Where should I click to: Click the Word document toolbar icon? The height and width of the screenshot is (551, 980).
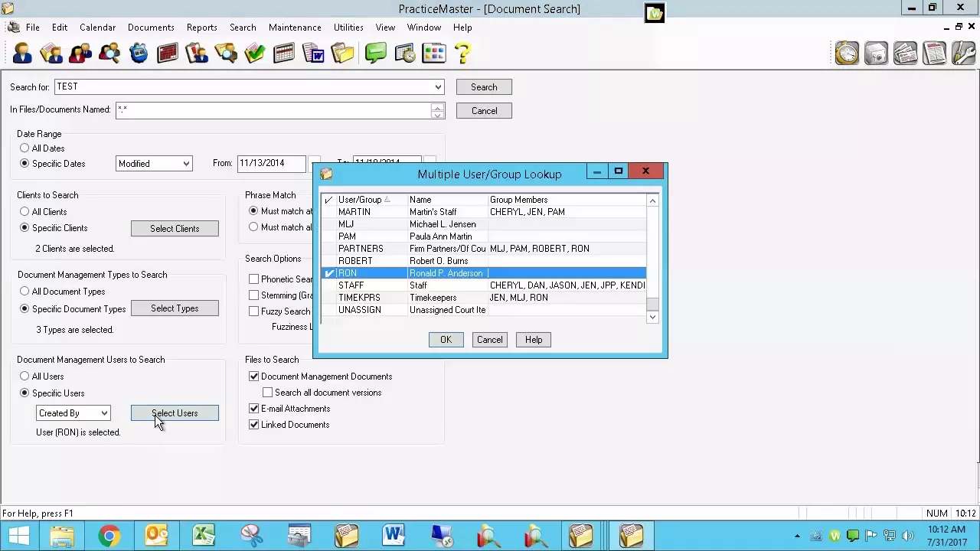pos(313,53)
